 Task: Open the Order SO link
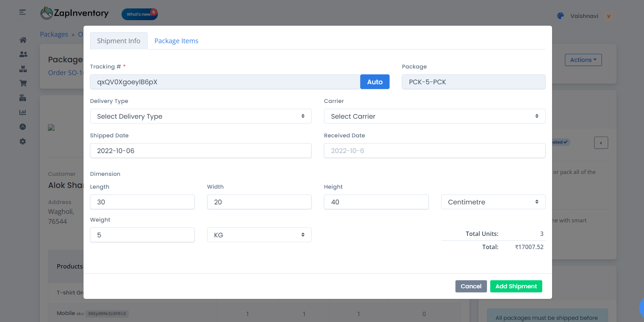pyautogui.click(x=66, y=73)
